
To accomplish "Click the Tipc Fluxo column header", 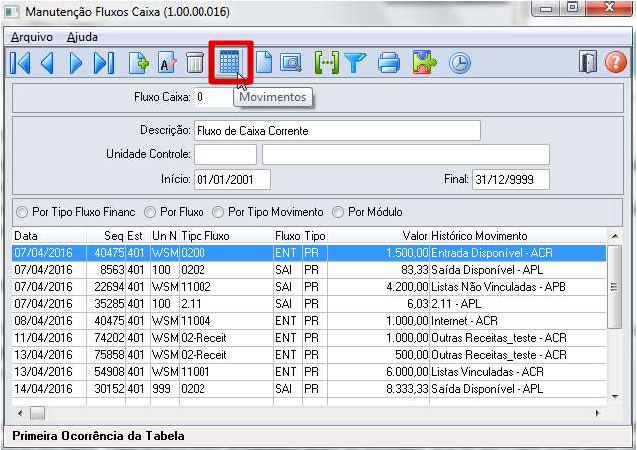I will click(226, 236).
